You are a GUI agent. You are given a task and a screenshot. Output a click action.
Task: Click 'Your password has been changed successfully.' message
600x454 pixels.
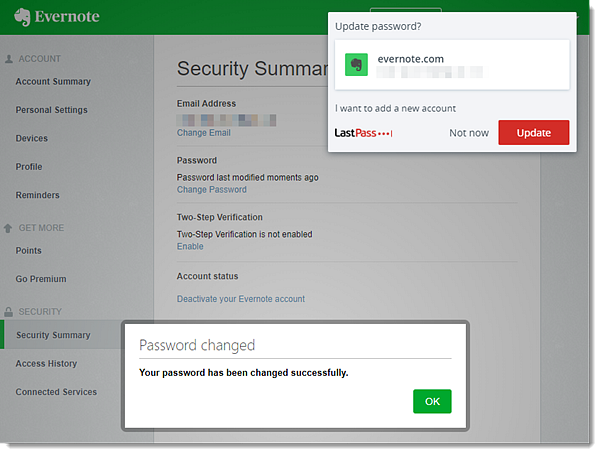[x=243, y=372]
